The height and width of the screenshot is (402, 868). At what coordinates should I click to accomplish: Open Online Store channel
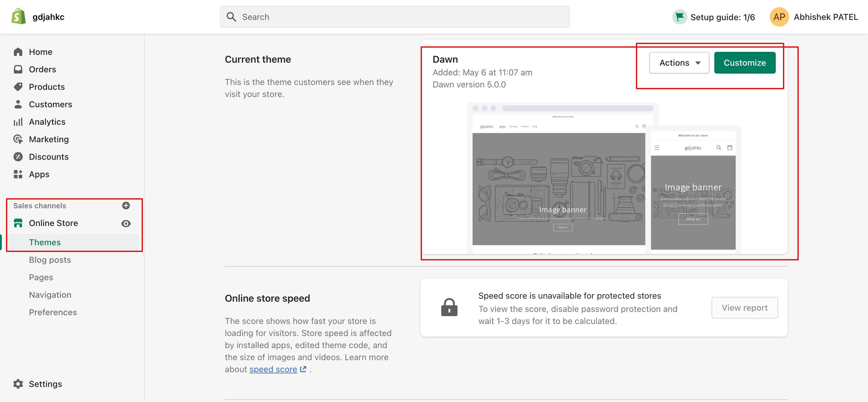53,223
